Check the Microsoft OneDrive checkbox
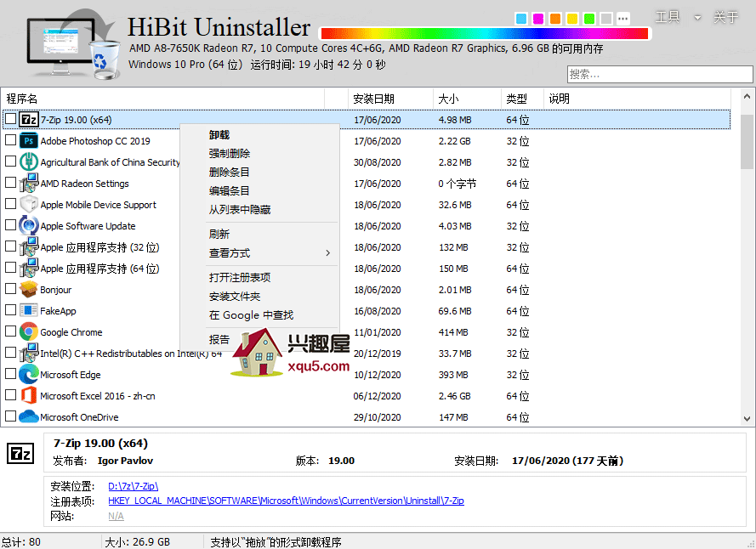This screenshot has width=756, height=549. click(x=10, y=416)
